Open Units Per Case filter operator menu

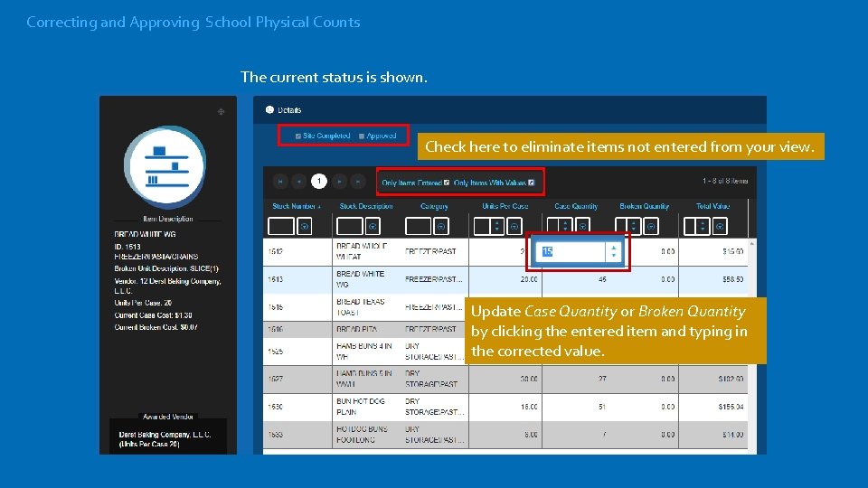coord(514,226)
